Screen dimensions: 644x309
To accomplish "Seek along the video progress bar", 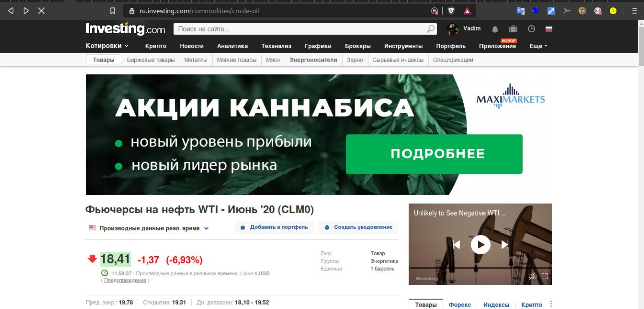I will coord(480,268).
